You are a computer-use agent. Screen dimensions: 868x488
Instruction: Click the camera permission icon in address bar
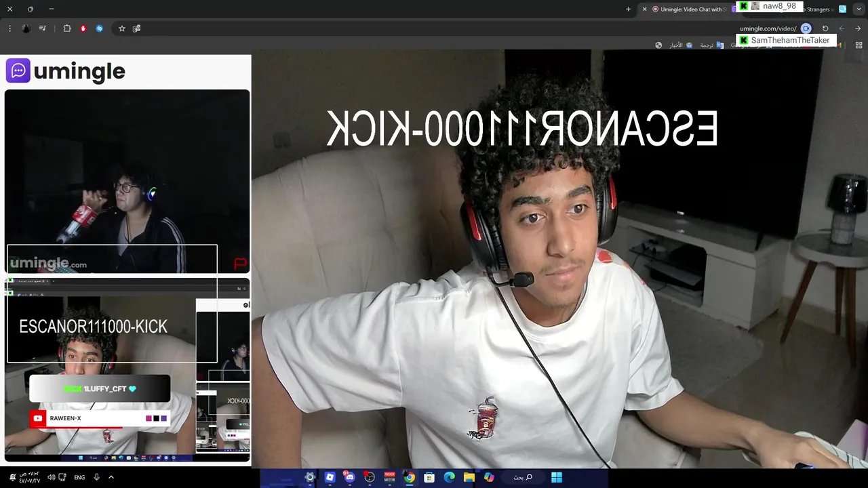pyautogui.click(x=806, y=28)
